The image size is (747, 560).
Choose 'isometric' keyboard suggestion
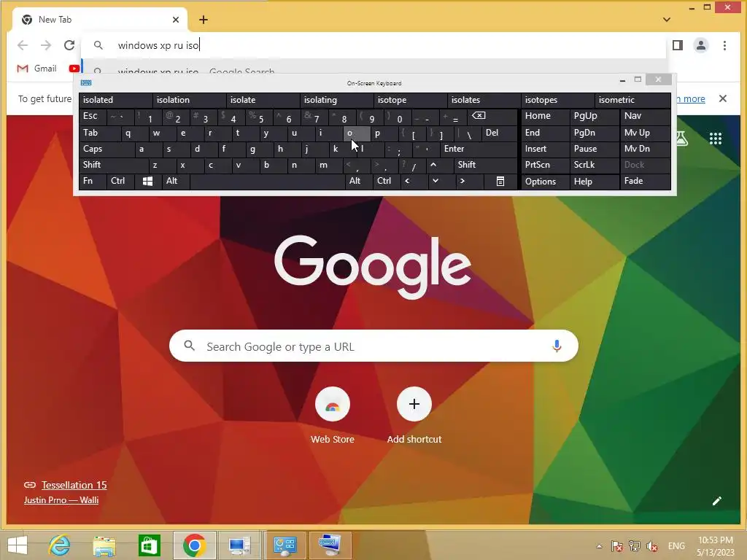(632, 100)
